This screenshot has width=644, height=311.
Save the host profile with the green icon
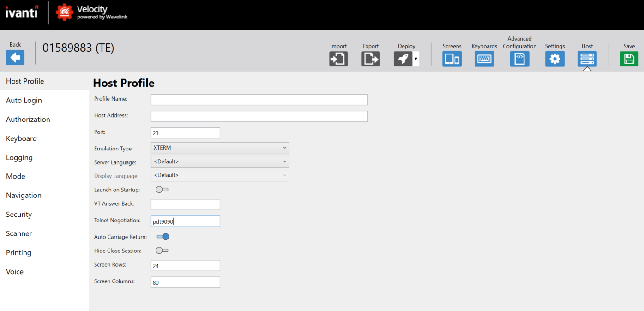[x=629, y=58]
